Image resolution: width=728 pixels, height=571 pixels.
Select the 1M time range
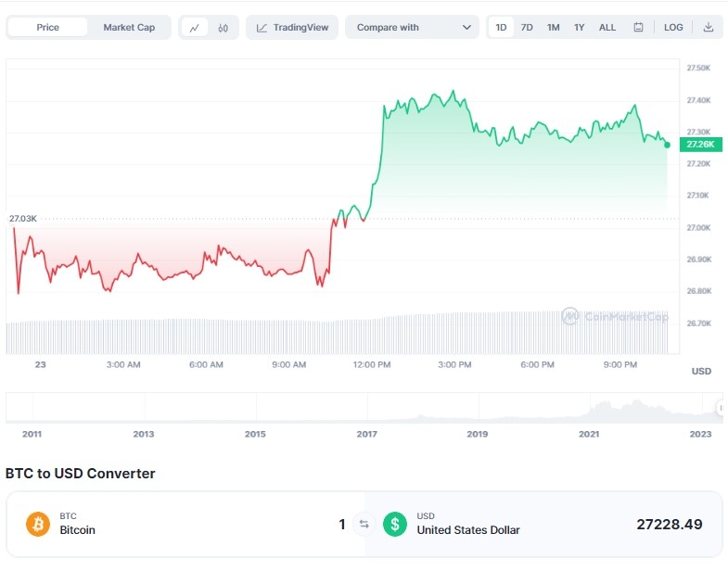[553, 28]
